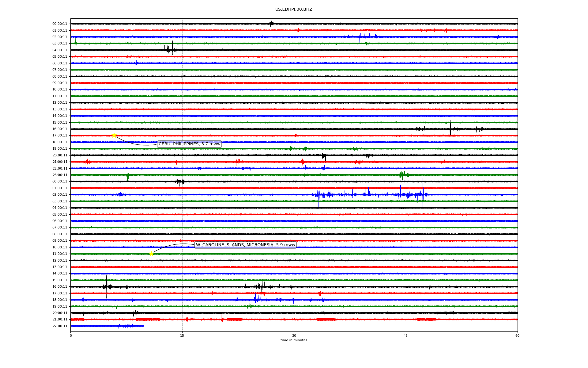
Task: Click the 0 tick label on x-axis
Action: pyautogui.click(x=71, y=335)
